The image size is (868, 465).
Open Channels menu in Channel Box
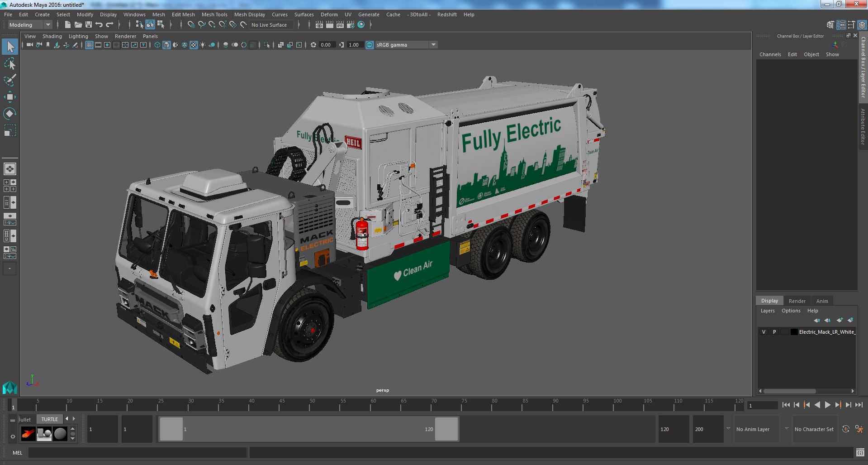click(x=770, y=54)
